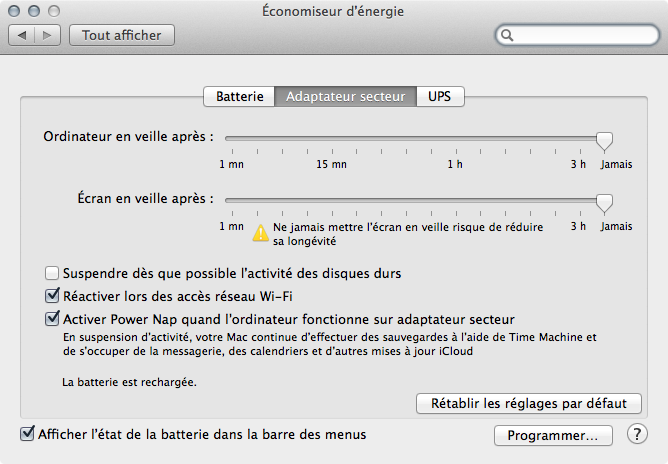
Task: Click the Ordinateur en veille slider handle
Action: click(x=604, y=140)
